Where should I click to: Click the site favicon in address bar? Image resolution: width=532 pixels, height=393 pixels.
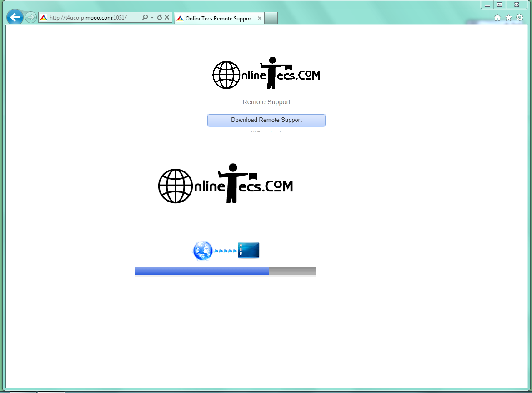point(44,18)
